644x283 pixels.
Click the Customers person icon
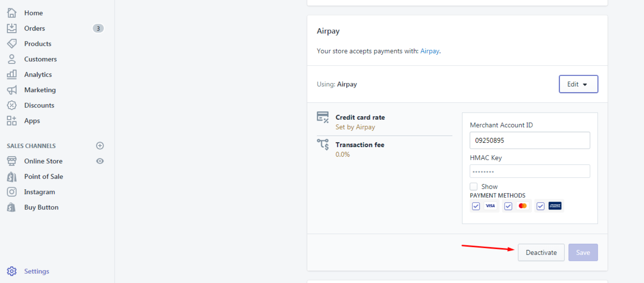12,59
